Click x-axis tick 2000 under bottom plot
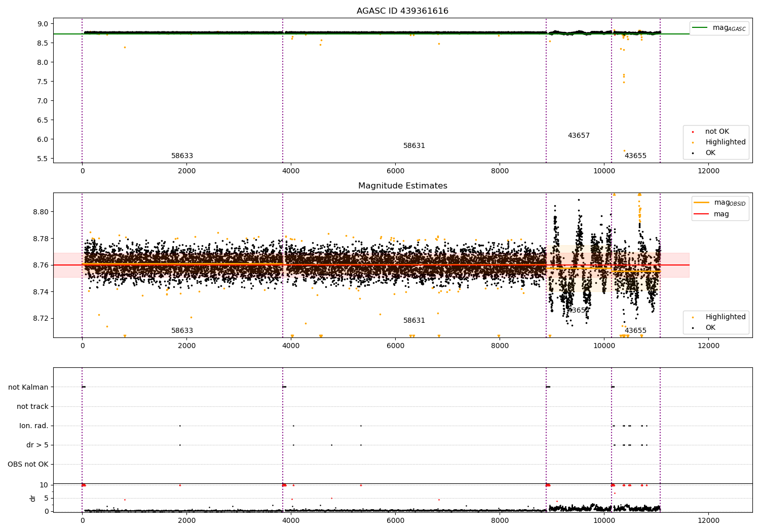 click(186, 521)
